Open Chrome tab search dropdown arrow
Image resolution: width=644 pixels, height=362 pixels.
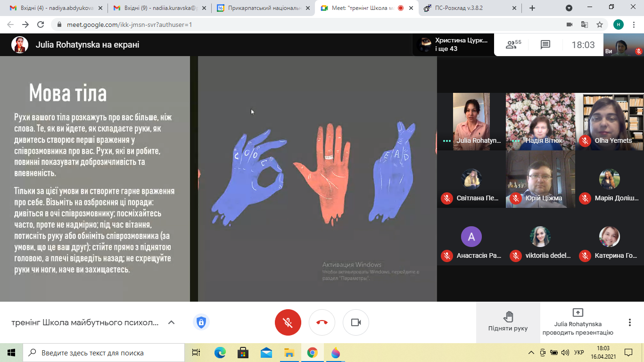pyautogui.click(x=569, y=8)
